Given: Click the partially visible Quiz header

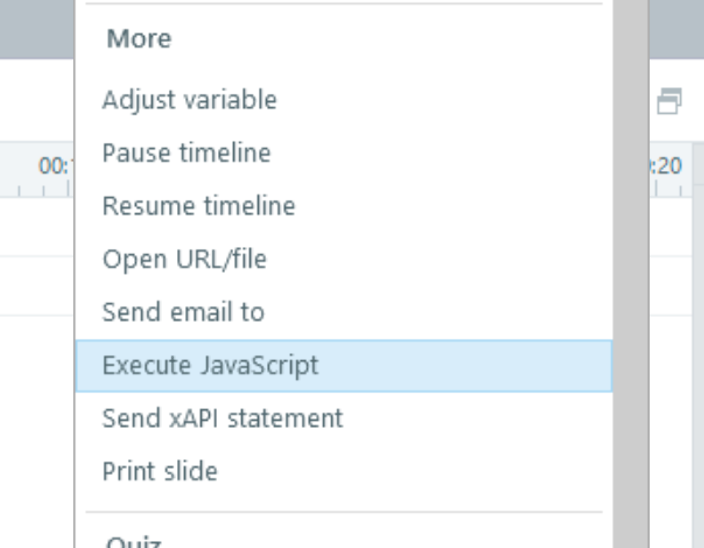Looking at the screenshot, I should tap(133, 542).
